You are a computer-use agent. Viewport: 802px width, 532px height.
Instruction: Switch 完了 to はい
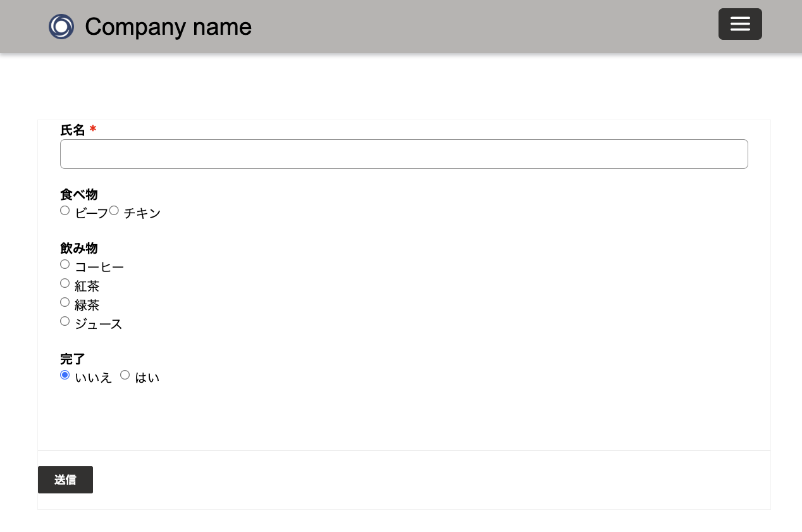pos(125,375)
